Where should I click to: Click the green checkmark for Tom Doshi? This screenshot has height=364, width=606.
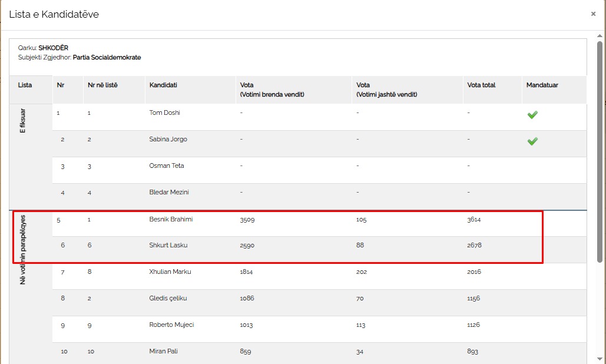(x=532, y=115)
